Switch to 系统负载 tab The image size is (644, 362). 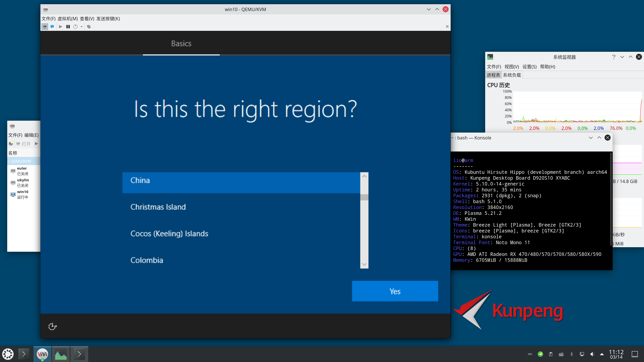pyautogui.click(x=512, y=75)
